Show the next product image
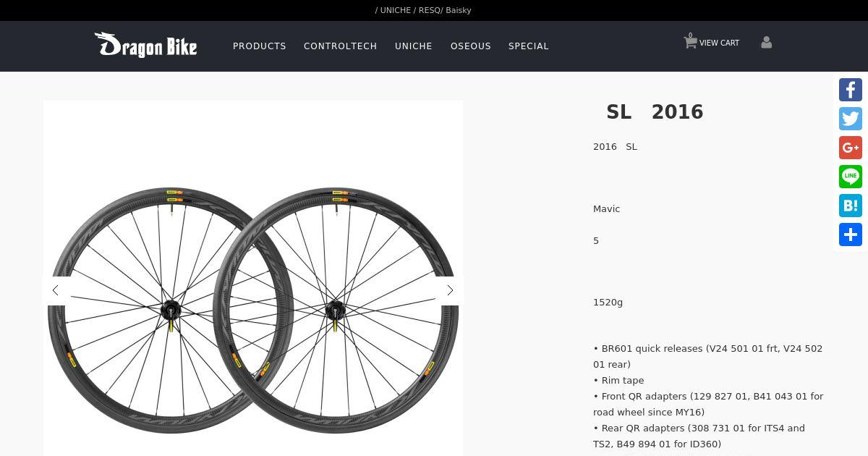The image size is (868, 456). pyautogui.click(x=449, y=290)
